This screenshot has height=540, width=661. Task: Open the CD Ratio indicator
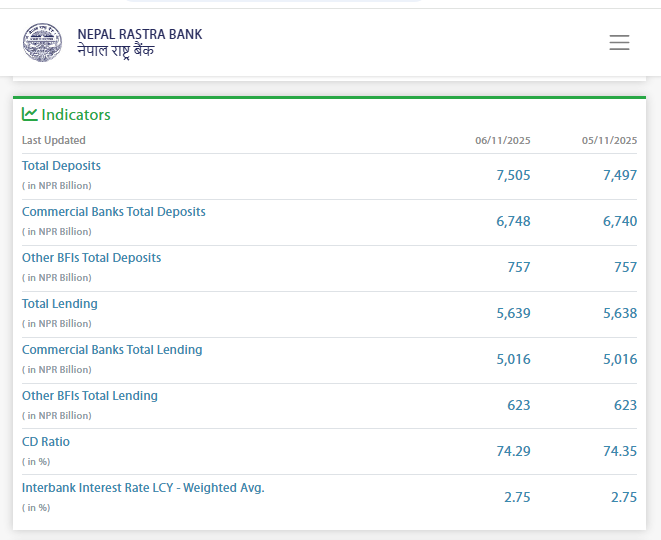coord(46,442)
